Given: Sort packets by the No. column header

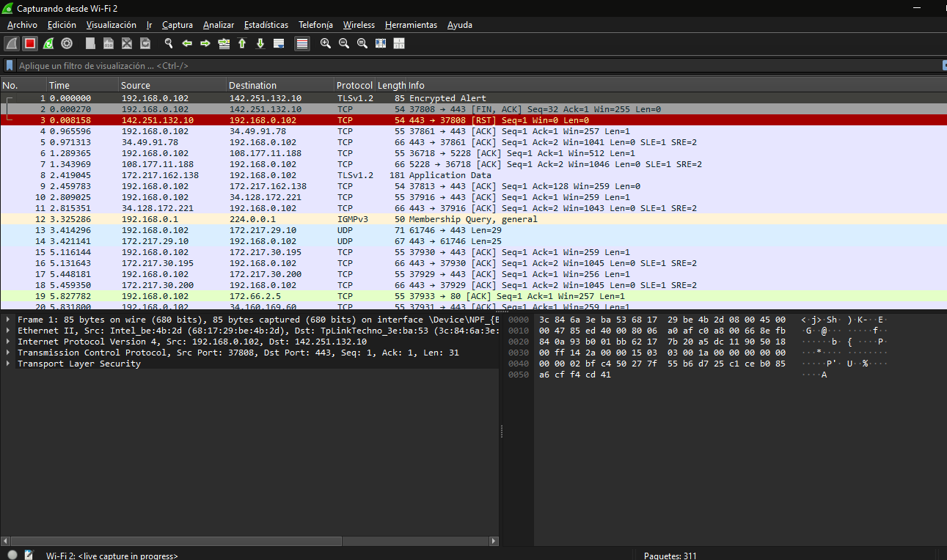Looking at the screenshot, I should pos(23,85).
